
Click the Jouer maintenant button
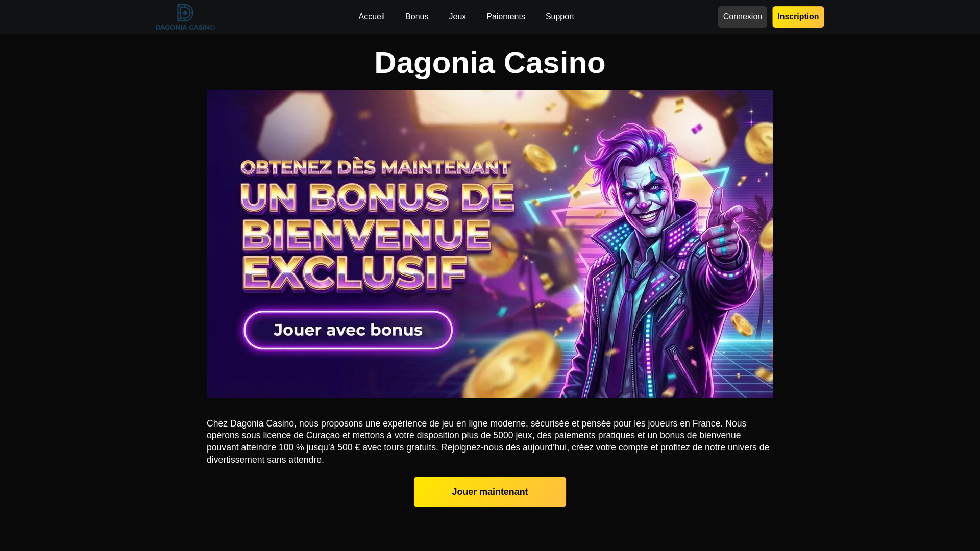(490, 492)
